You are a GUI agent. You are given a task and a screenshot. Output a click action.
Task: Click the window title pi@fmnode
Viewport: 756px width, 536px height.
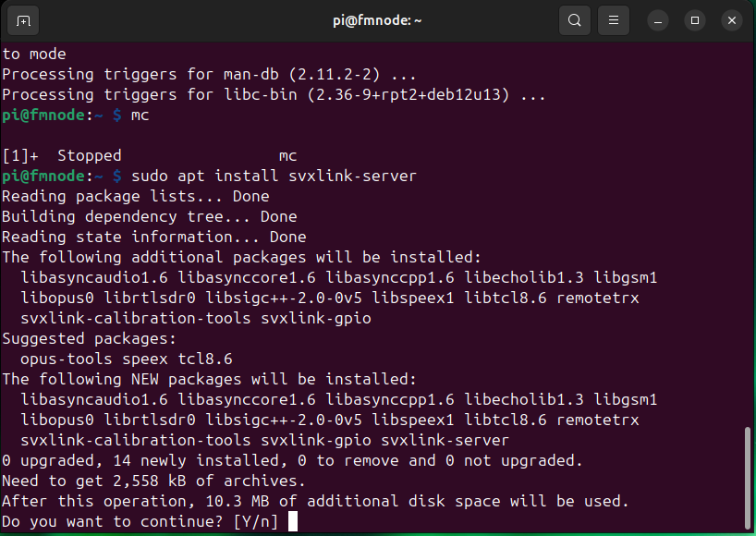point(377,19)
